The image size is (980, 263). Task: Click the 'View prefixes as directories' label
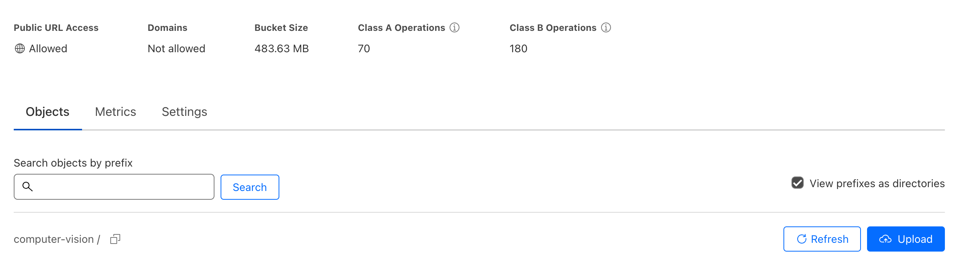(x=877, y=183)
